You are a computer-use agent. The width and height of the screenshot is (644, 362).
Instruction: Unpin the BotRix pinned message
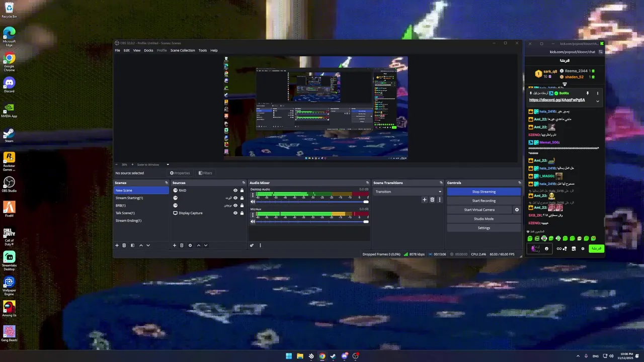coord(587,93)
